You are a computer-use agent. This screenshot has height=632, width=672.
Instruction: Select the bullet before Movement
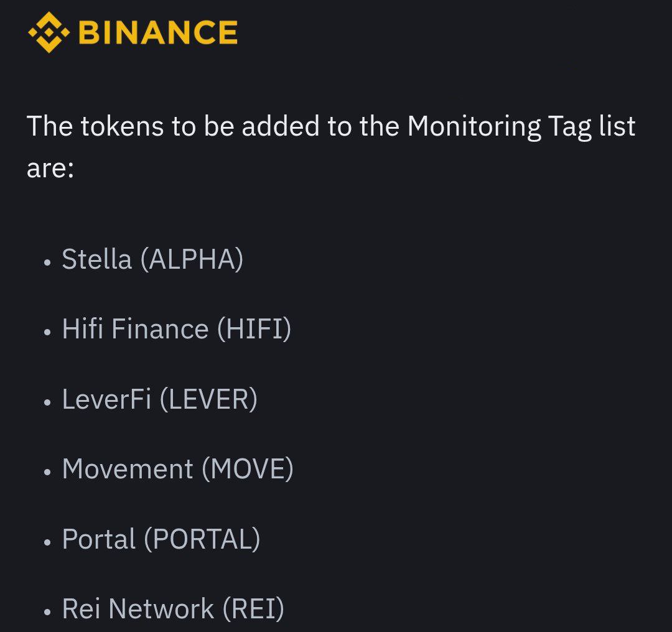coord(47,472)
